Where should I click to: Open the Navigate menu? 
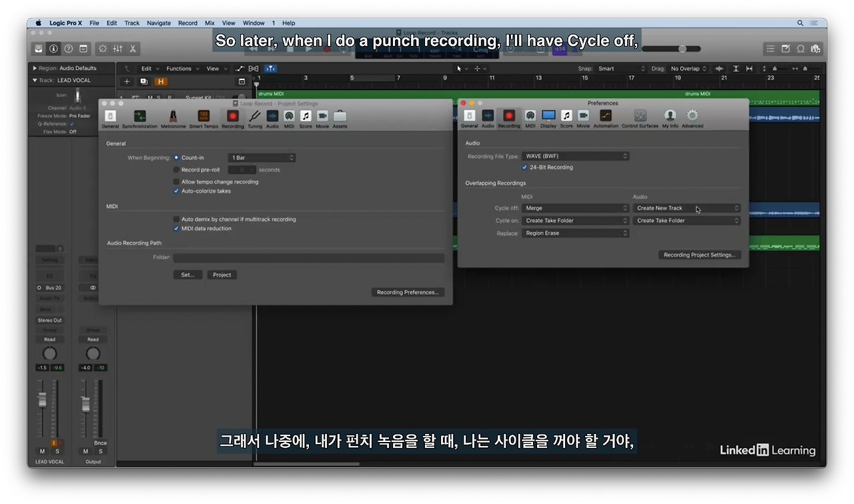point(159,23)
